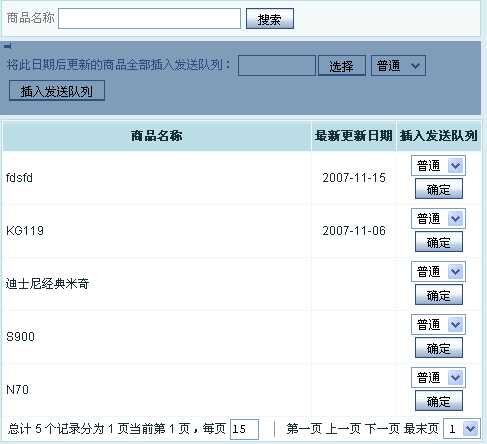
Task: Click 确定 button for 迪士尼经典米奇
Action: (x=439, y=295)
